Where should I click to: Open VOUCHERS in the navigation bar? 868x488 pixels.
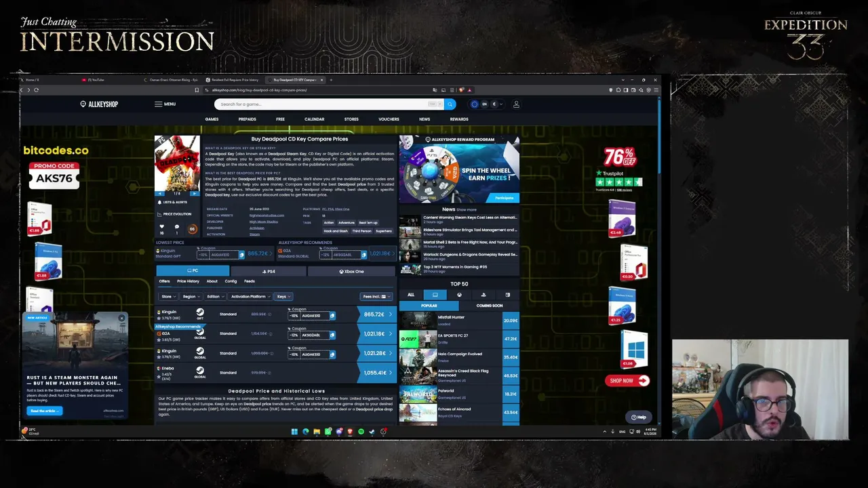pyautogui.click(x=389, y=119)
